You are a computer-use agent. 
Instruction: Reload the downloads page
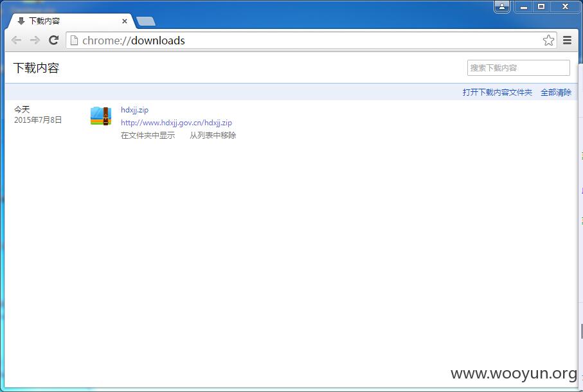point(54,40)
